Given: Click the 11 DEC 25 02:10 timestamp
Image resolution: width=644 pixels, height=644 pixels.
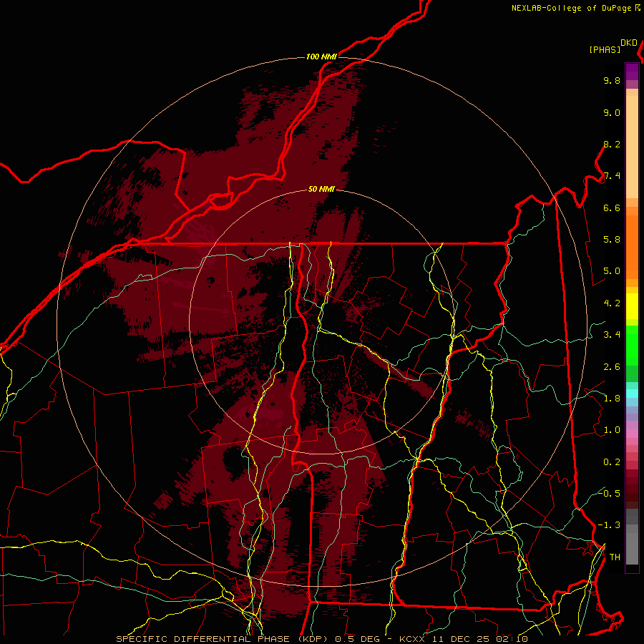Looking at the screenshot, I should point(479,639).
